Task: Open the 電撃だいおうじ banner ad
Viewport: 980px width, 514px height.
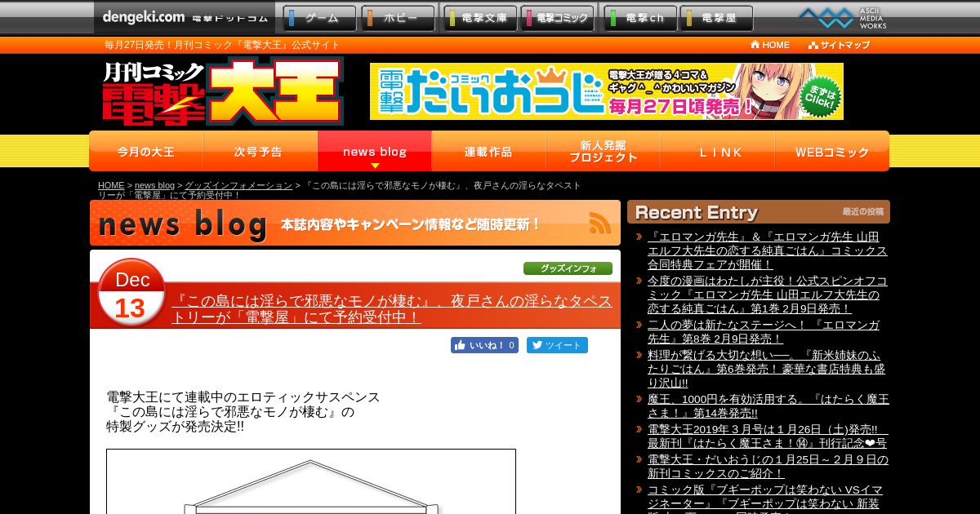Action: point(607,91)
